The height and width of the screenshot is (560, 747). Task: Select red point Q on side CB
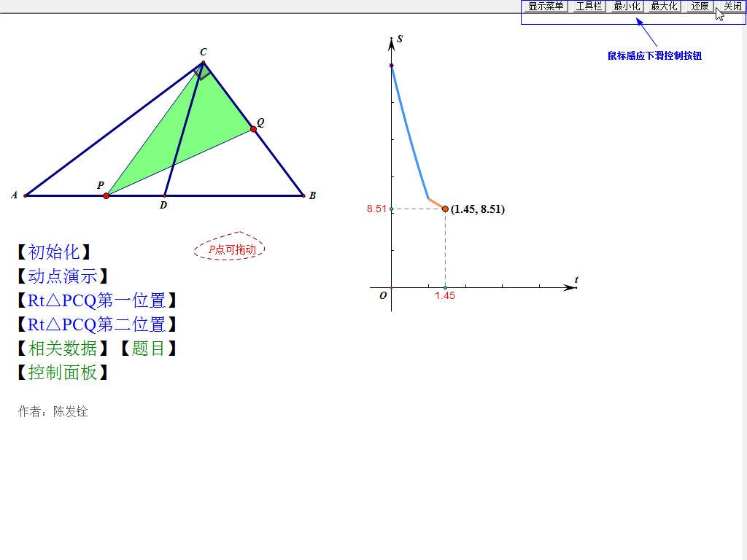pos(253,129)
